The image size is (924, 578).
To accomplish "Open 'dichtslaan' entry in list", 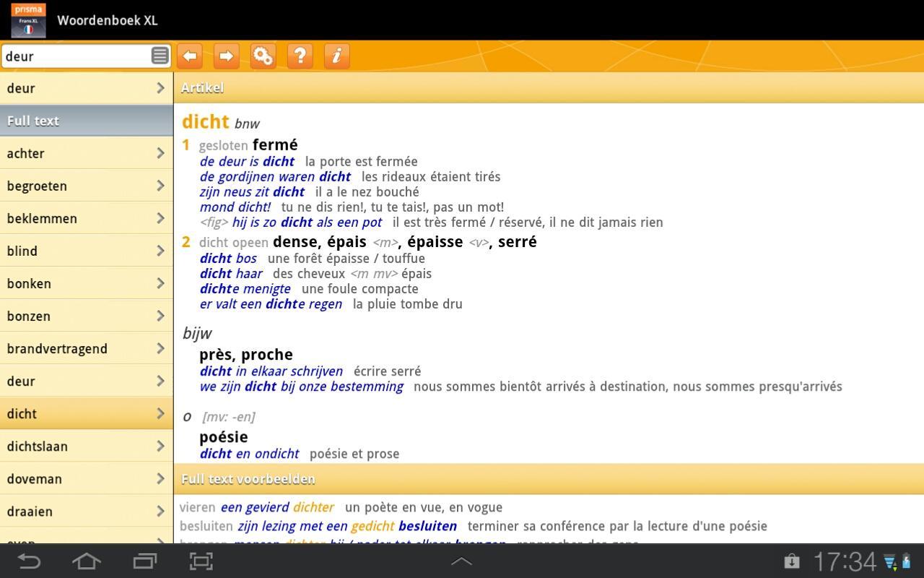I will coord(87,446).
